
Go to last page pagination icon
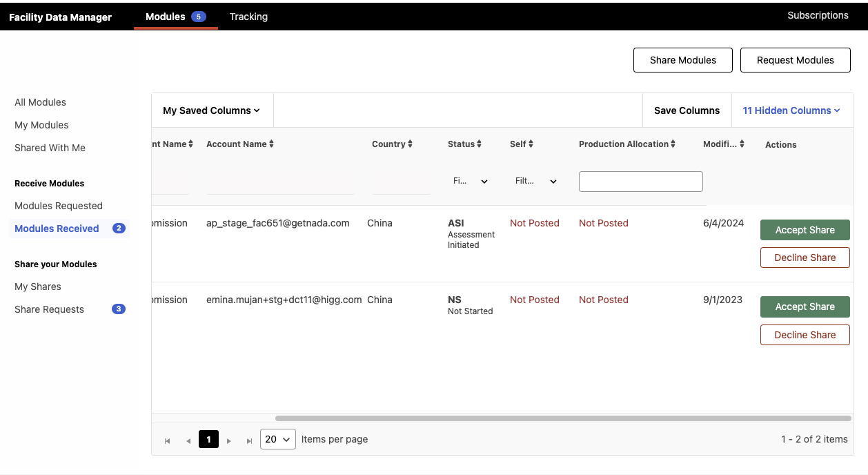249,440
